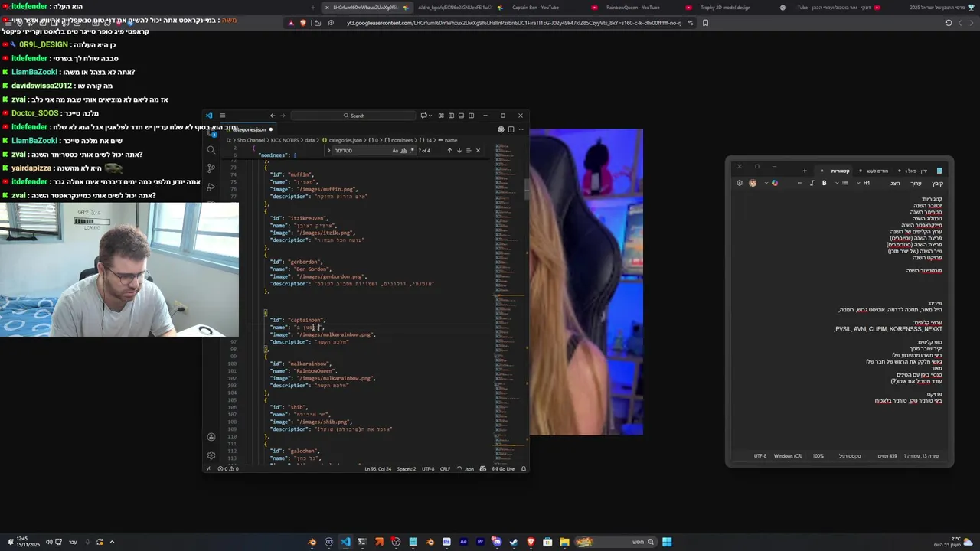Open the errors and warnings count in status bar
The height and width of the screenshot is (551, 980).
228,469
